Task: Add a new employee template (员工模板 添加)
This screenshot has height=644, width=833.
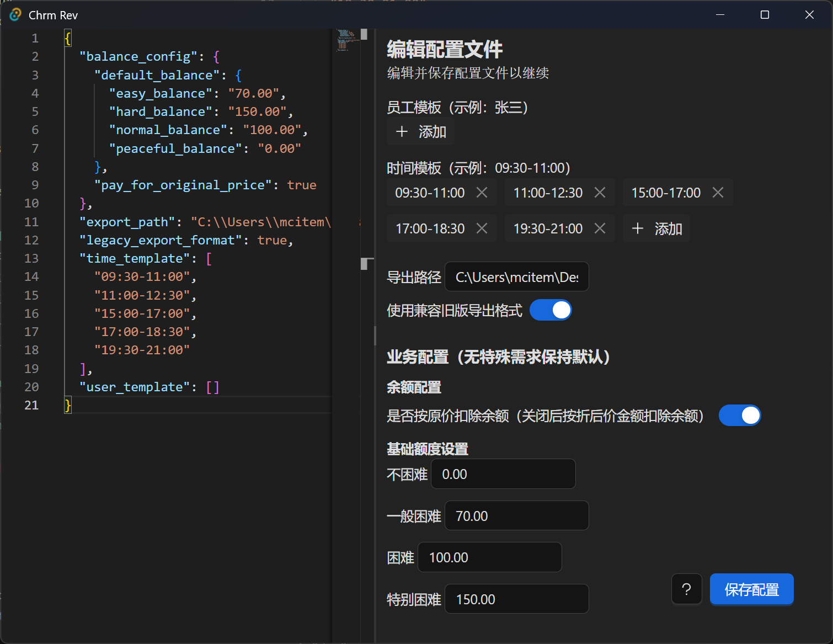Action: 420,132
